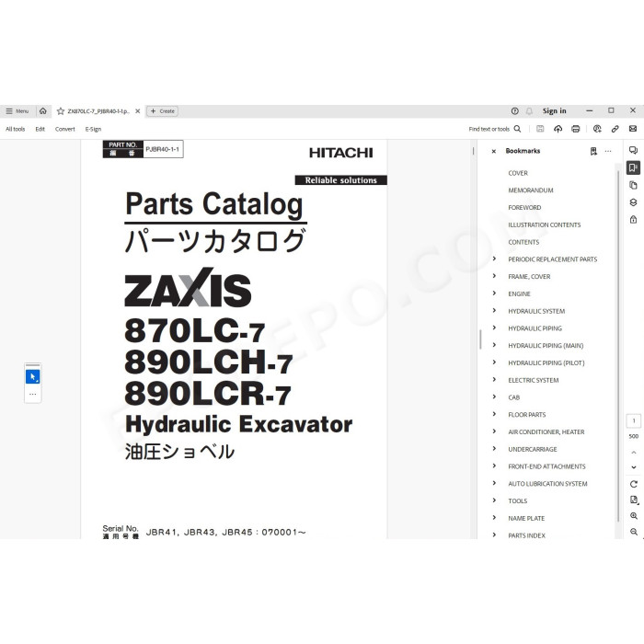Open FOREWORD bookmark

click(524, 208)
